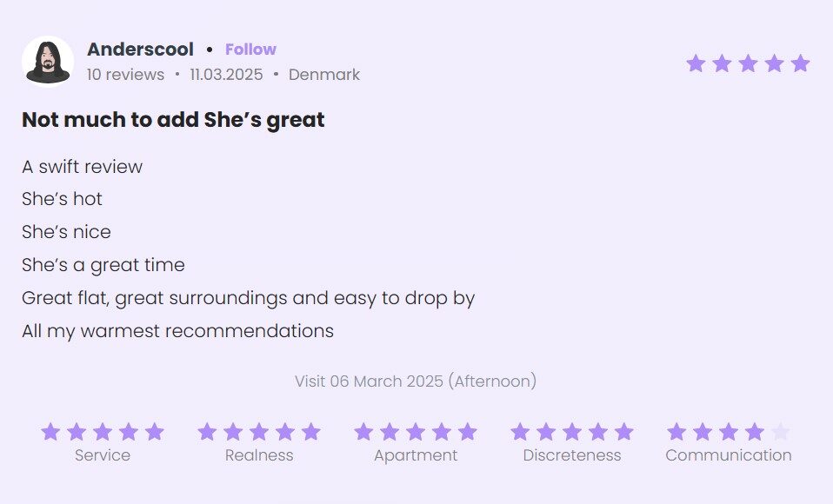Screen dimensions: 833x504
Task: Click the third star of overall rating
Action: click(x=748, y=63)
